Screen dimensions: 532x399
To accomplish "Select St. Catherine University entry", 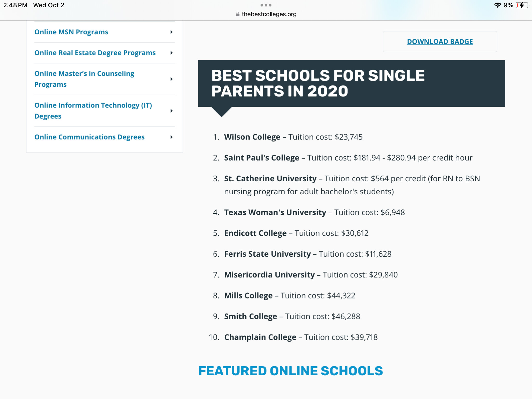I will pos(270,178).
